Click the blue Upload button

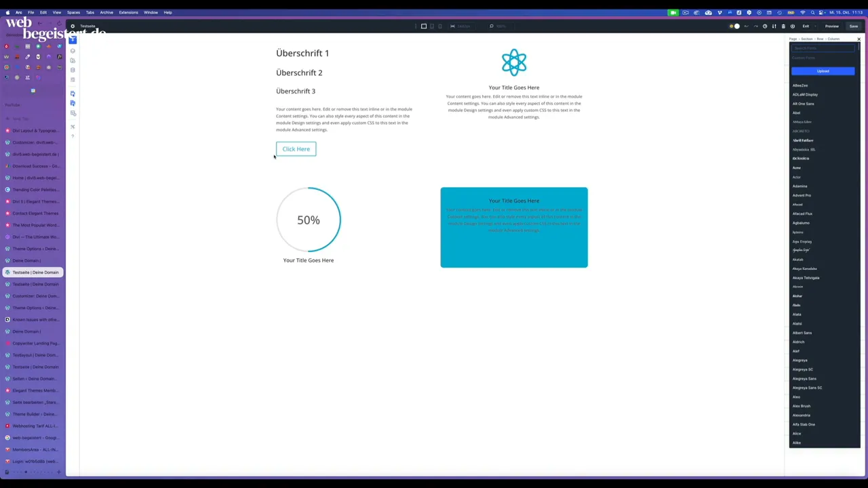823,71
